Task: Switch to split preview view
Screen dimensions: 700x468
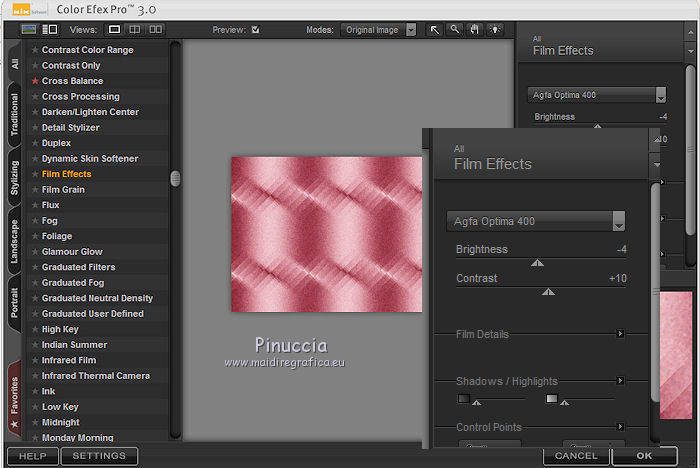Action: (135, 30)
